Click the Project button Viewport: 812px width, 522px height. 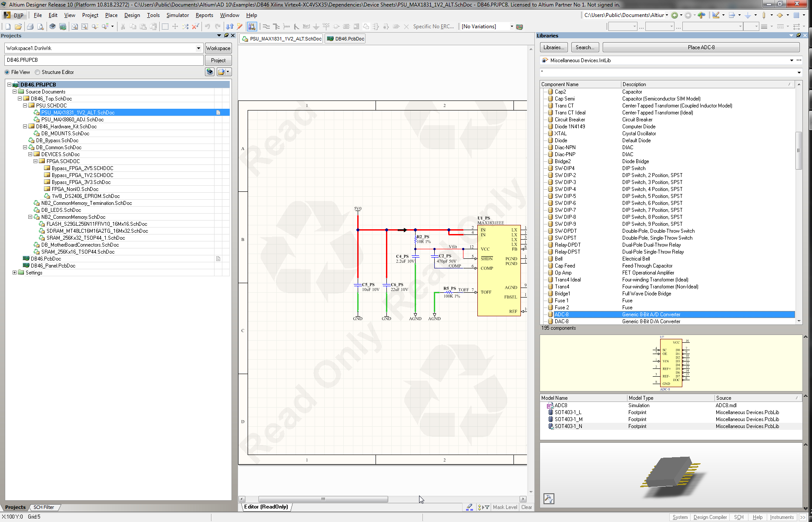(218, 60)
